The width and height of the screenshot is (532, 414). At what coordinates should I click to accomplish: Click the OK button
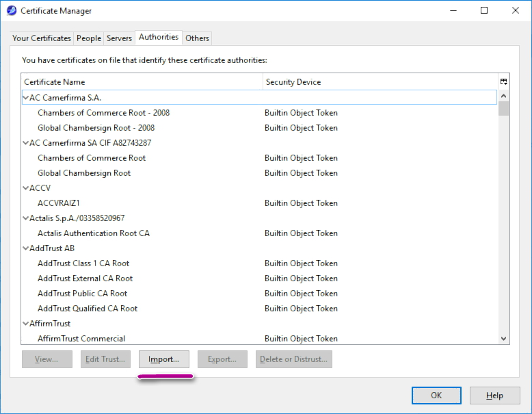(x=436, y=396)
